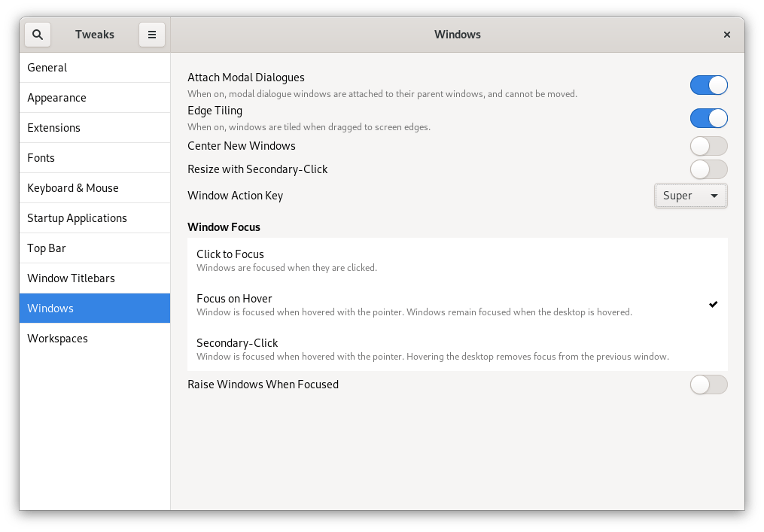The width and height of the screenshot is (764, 532).
Task: Disable the Edge Tiling switch
Action: coord(708,118)
